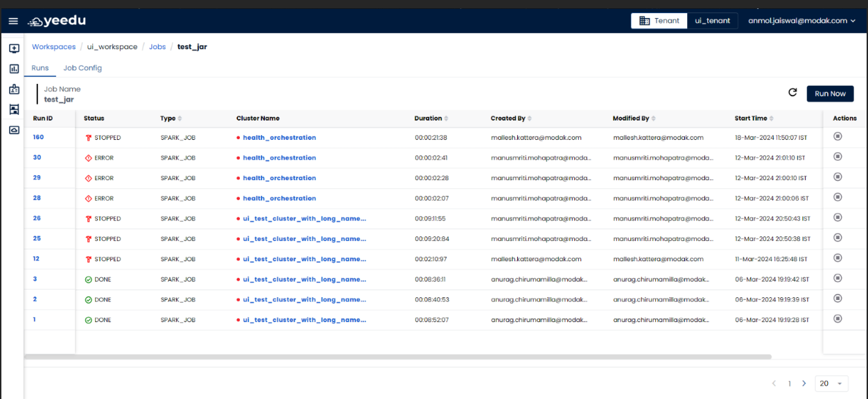Viewport: 868px width, 399px height.
Task: Open the sidebar cluster rack icon
Action: 14,109
